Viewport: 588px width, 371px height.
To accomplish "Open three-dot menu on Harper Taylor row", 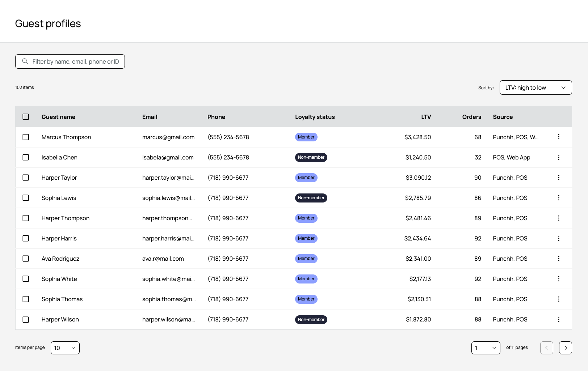I will click(559, 178).
